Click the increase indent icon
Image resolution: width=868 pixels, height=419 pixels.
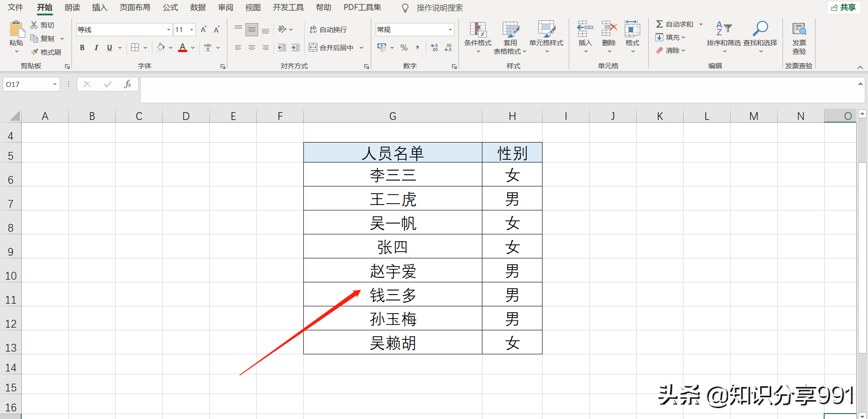(x=296, y=48)
